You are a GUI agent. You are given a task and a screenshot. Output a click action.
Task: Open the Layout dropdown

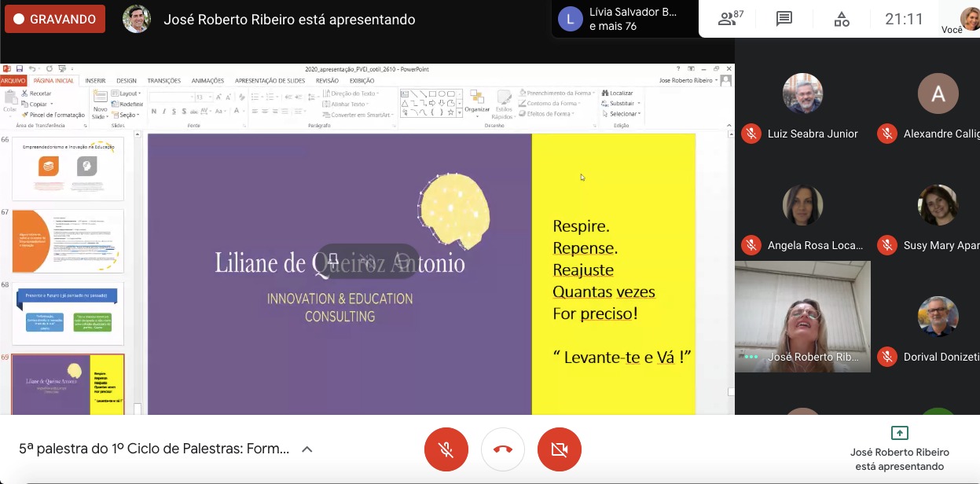[127, 93]
